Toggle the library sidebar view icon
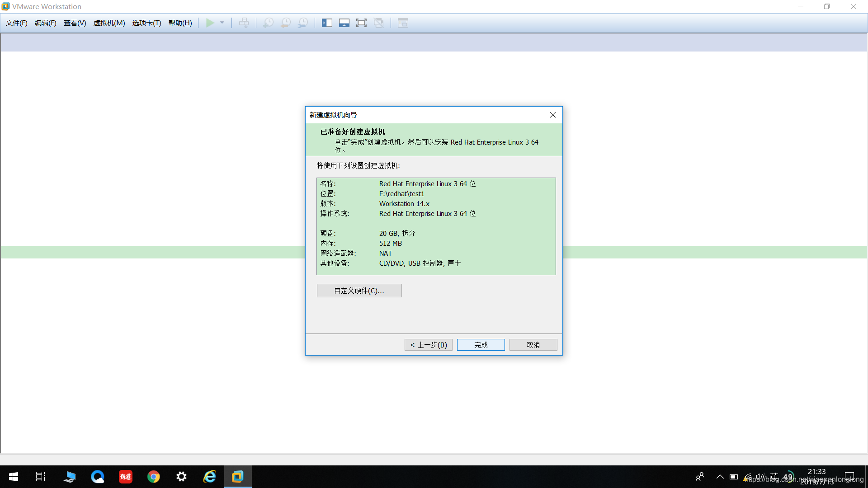868x488 pixels. tap(327, 23)
